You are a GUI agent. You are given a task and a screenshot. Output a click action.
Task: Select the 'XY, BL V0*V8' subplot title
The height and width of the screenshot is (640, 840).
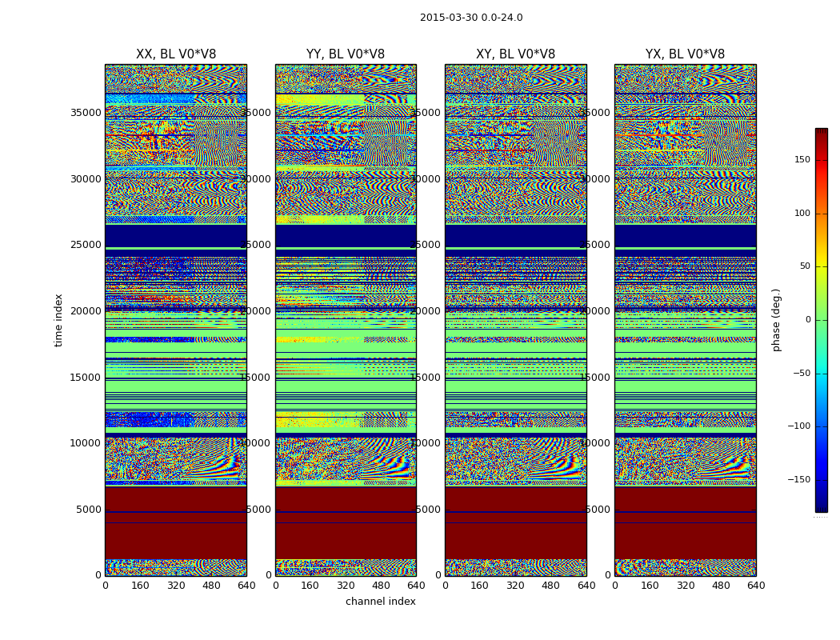[515, 54]
